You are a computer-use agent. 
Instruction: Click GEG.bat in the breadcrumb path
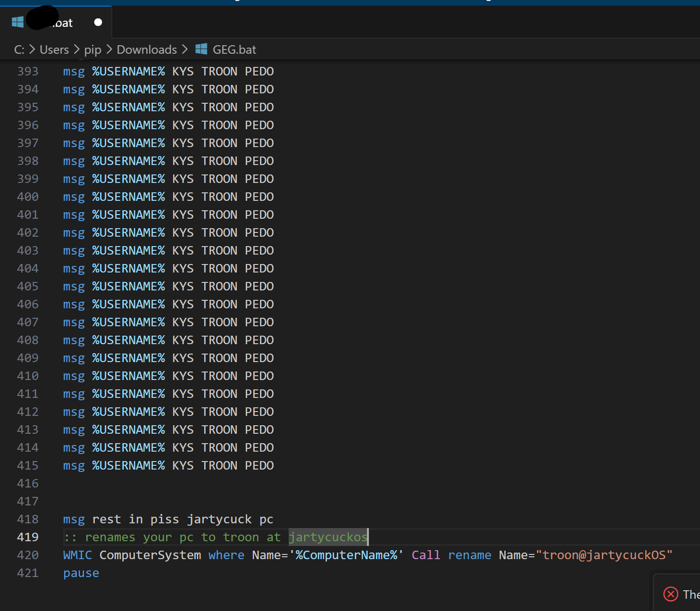pos(234,50)
